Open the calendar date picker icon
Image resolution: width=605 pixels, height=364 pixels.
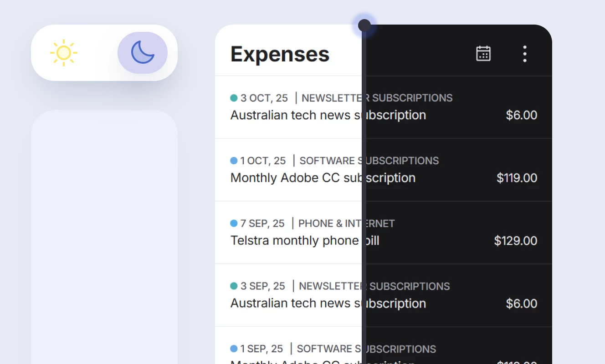click(483, 53)
